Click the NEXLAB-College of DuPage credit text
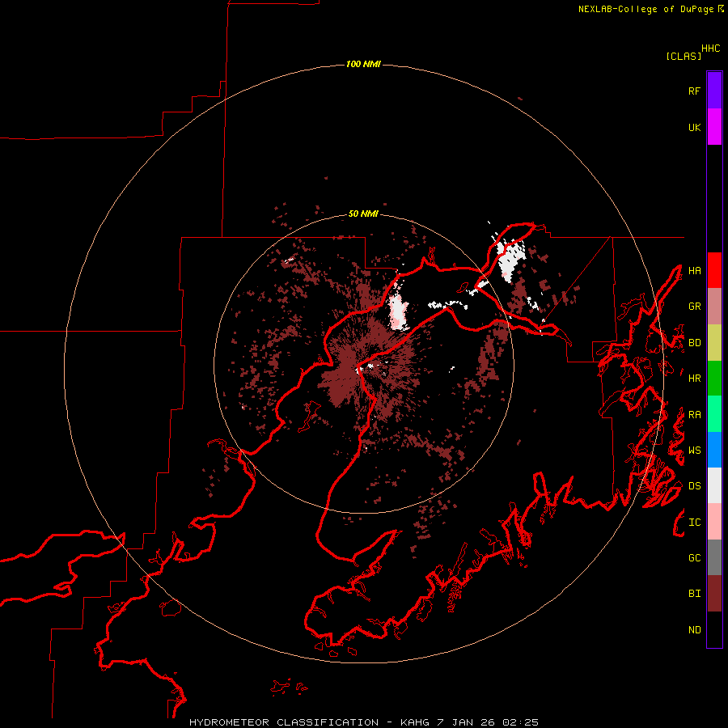This screenshot has width=728, height=728. click(645, 9)
